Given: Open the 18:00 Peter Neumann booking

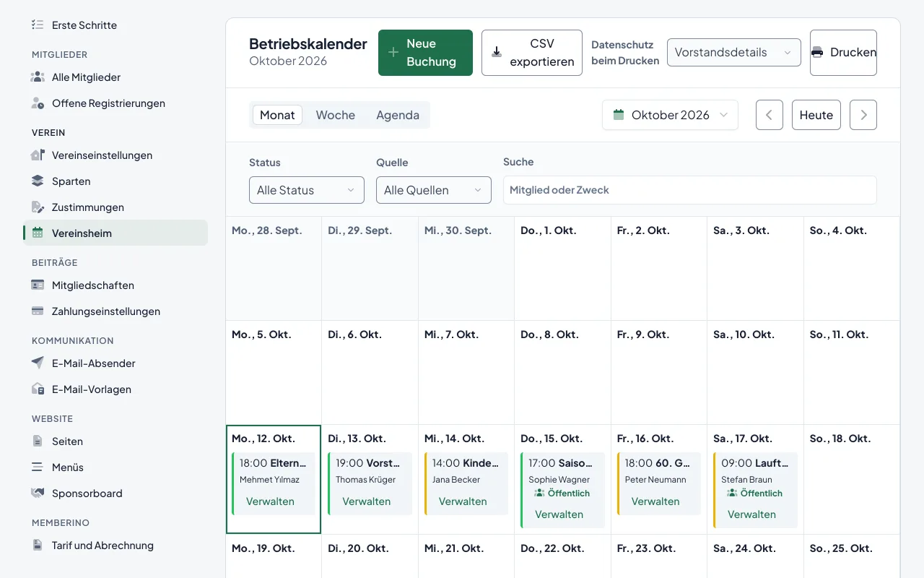Looking at the screenshot, I should click(659, 483).
